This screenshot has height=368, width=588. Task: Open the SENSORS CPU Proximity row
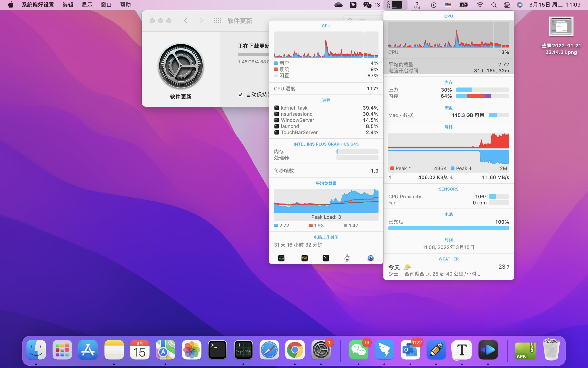[x=449, y=196]
